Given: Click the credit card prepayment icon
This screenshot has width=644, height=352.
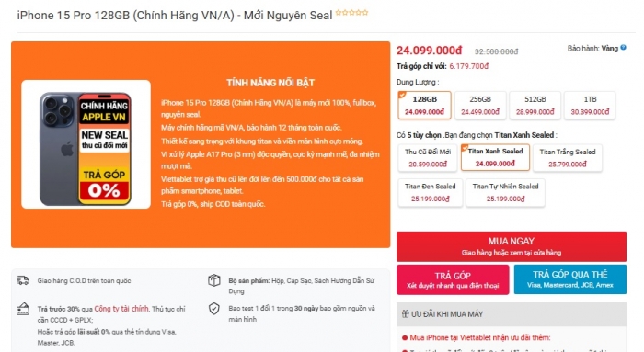Looking at the screenshot, I should click(23, 309).
